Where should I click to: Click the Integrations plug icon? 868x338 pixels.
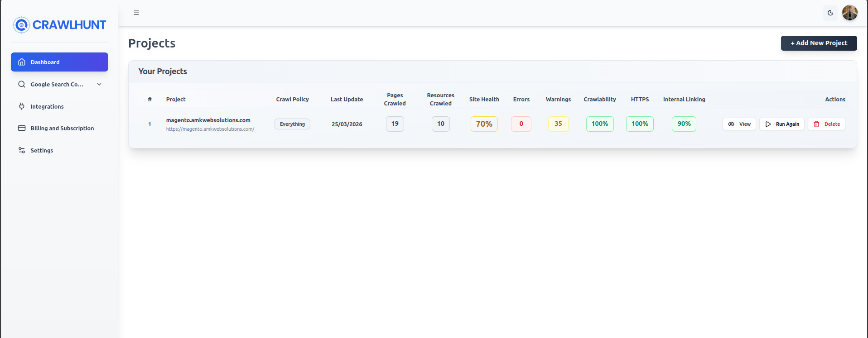[x=22, y=106]
